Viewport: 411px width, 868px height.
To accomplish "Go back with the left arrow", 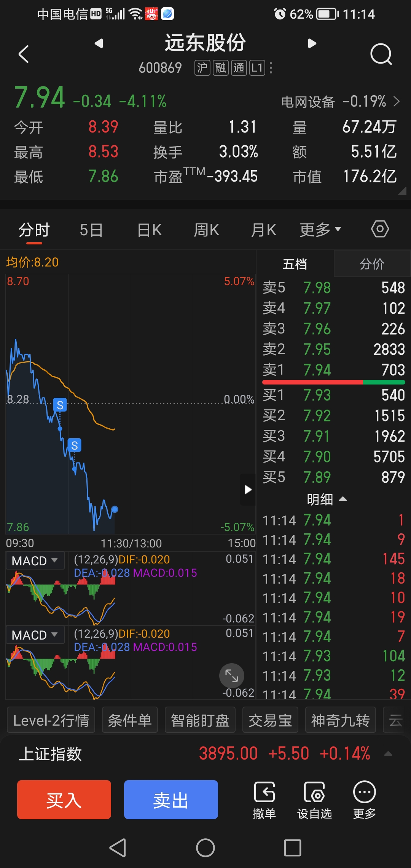I will (x=24, y=54).
